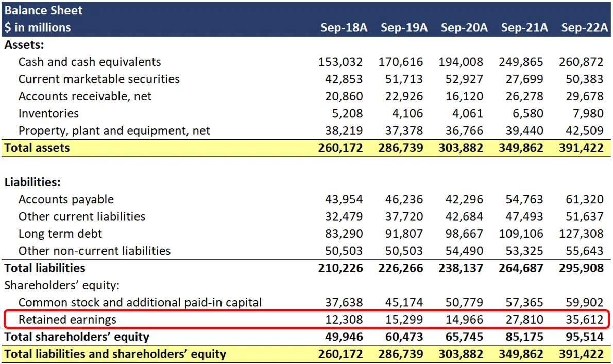Image resolution: width=613 pixels, height=364 pixels.
Task: Click the Balance Sheet title
Action: tap(43, 10)
